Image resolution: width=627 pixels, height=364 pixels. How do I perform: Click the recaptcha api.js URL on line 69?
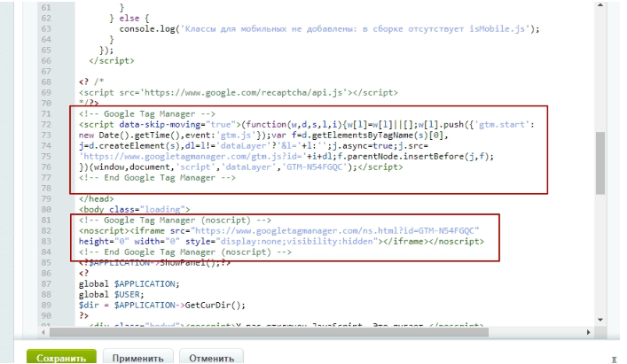243,93
